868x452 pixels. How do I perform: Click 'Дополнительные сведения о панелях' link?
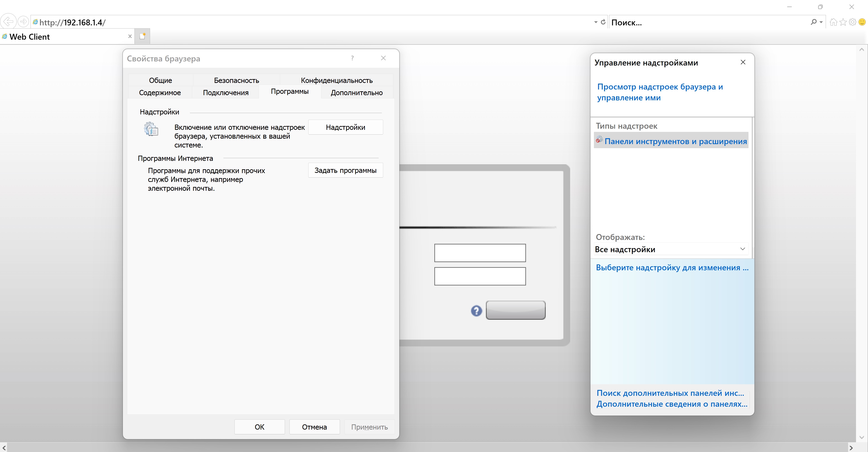pyautogui.click(x=672, y=404)
